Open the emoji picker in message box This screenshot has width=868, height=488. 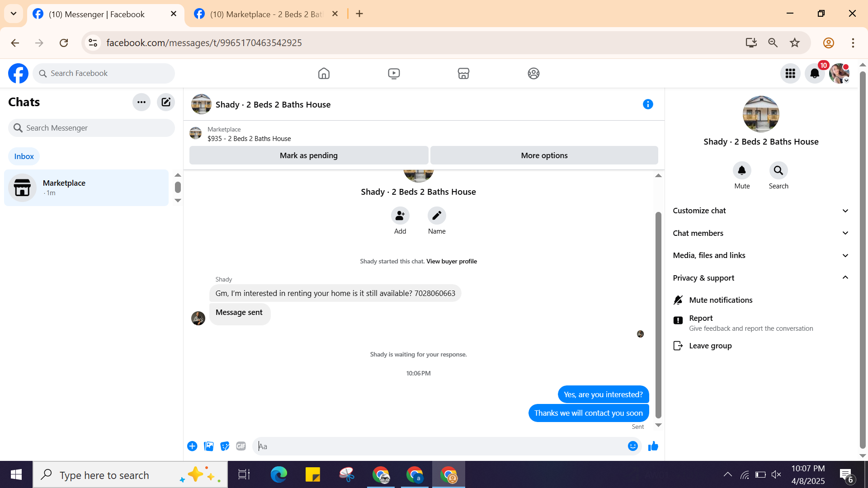pyautogui.click(x=632, y=446)
